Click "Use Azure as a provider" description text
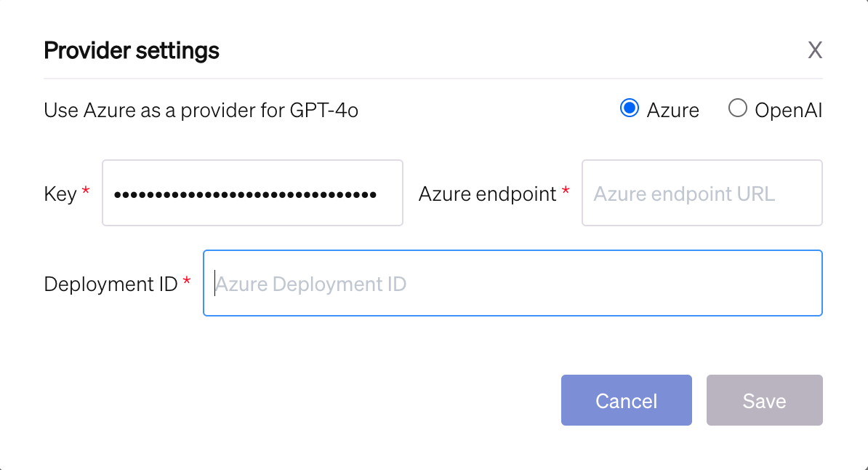Viewport: 868px width, 470px height. click(x=201, y=111)
